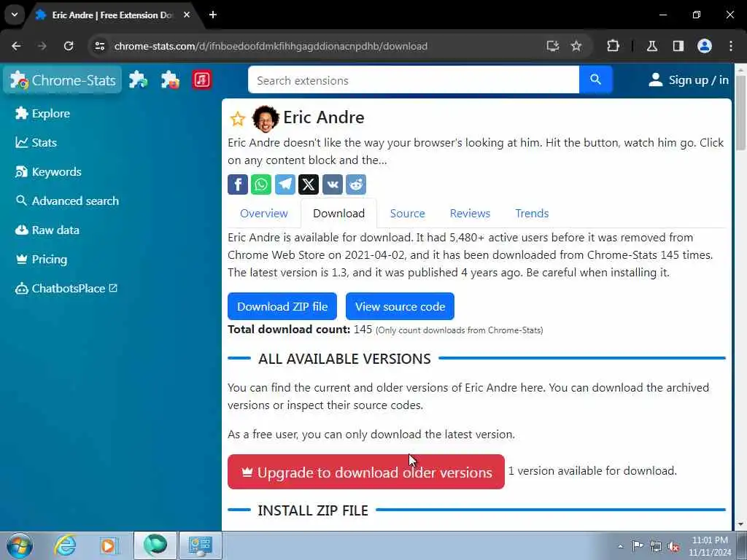Share via Telegram icon
The image size is (747, 560).
(285, 184)
